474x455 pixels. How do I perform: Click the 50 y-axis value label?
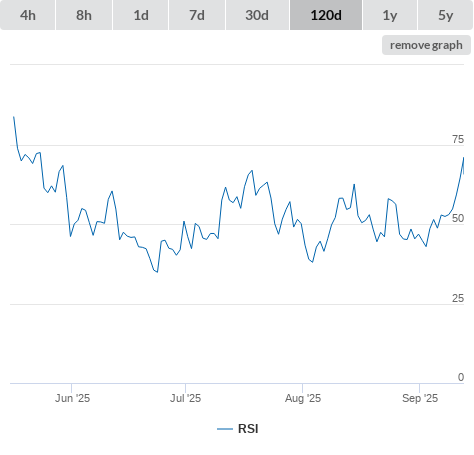pyautogui.click(x=458, y=218)
